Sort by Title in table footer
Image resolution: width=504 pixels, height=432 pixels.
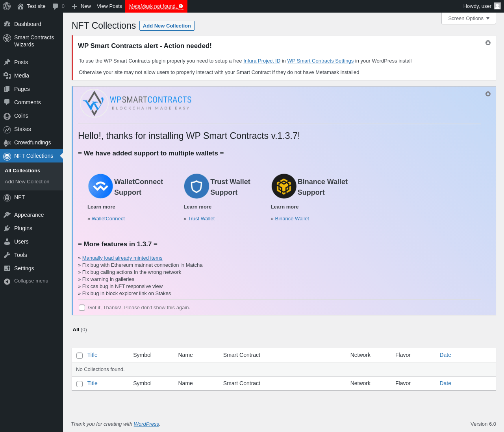coord(93,383)
